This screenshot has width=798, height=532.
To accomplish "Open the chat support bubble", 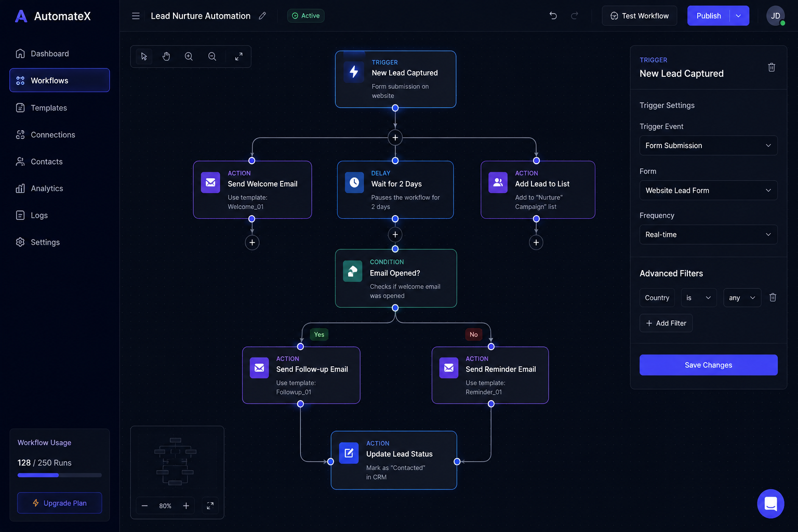I will [x=770, y=503].
